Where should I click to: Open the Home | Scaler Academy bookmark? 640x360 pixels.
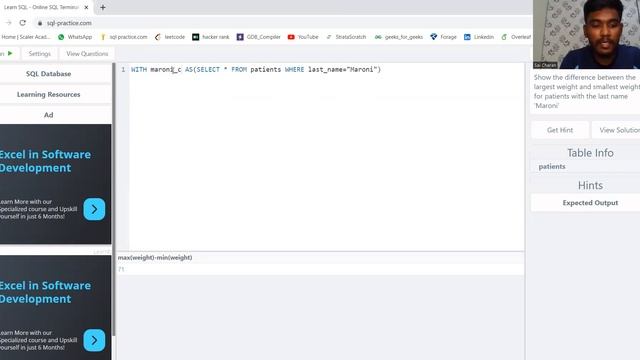[25, 37]
